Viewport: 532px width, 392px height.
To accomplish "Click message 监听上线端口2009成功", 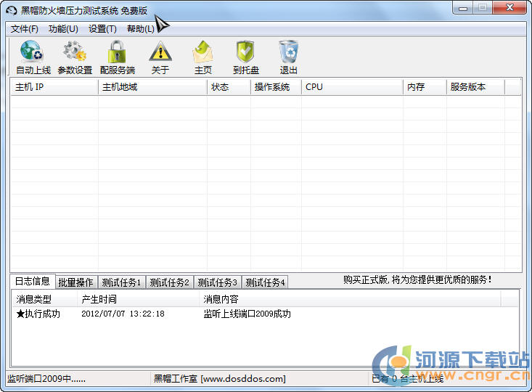I will coord(247,314).
